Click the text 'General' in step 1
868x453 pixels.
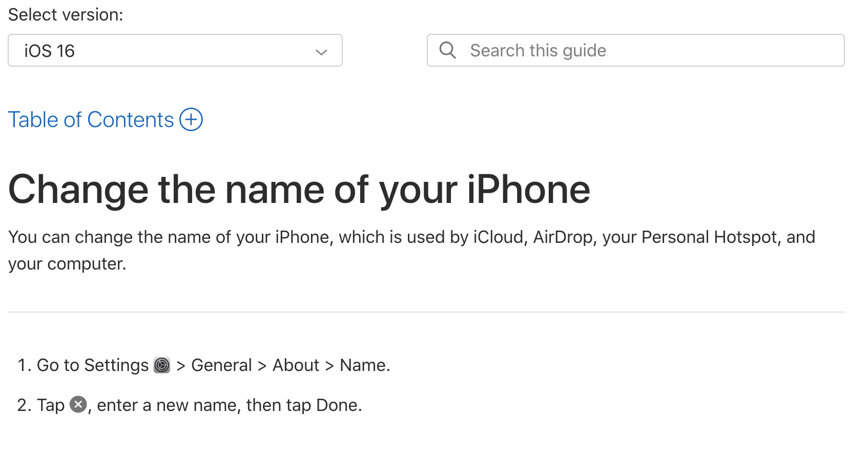[x=221, y=365]
